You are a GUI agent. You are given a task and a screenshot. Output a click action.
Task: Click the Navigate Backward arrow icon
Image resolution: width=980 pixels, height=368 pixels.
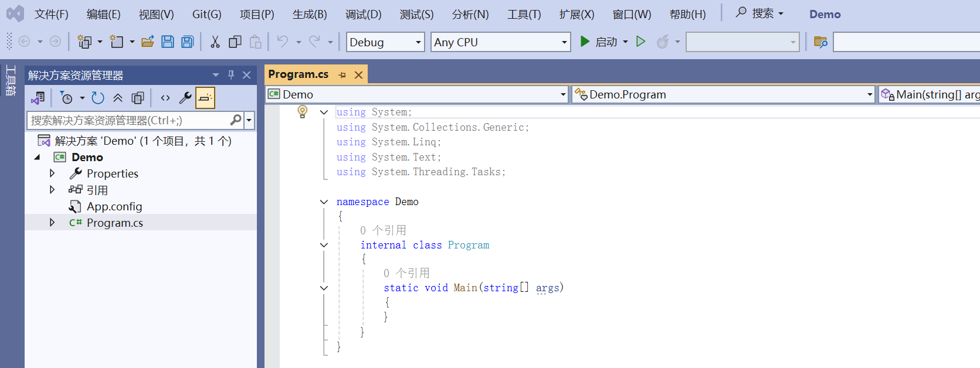[25, 42]
